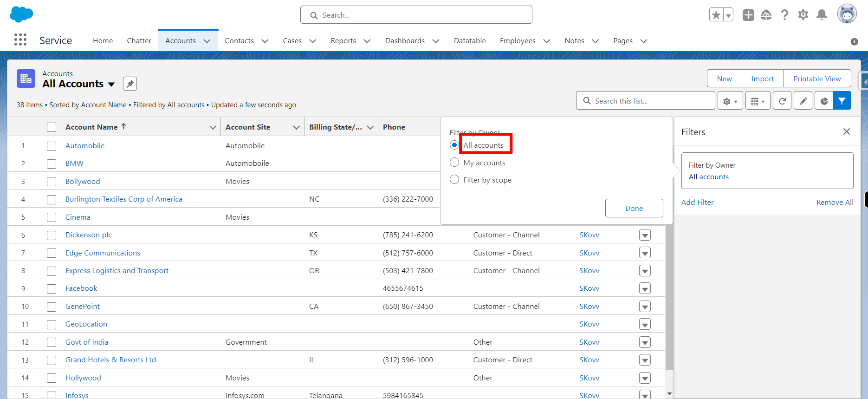Open the Account Site column menu
868x399 pixels.
296,127
